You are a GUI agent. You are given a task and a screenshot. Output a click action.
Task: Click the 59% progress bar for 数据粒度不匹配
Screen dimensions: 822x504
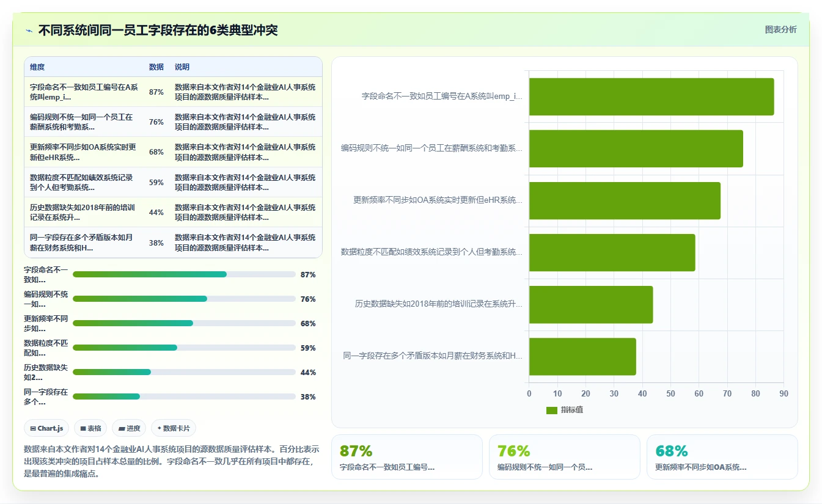[x=184, y=348]
